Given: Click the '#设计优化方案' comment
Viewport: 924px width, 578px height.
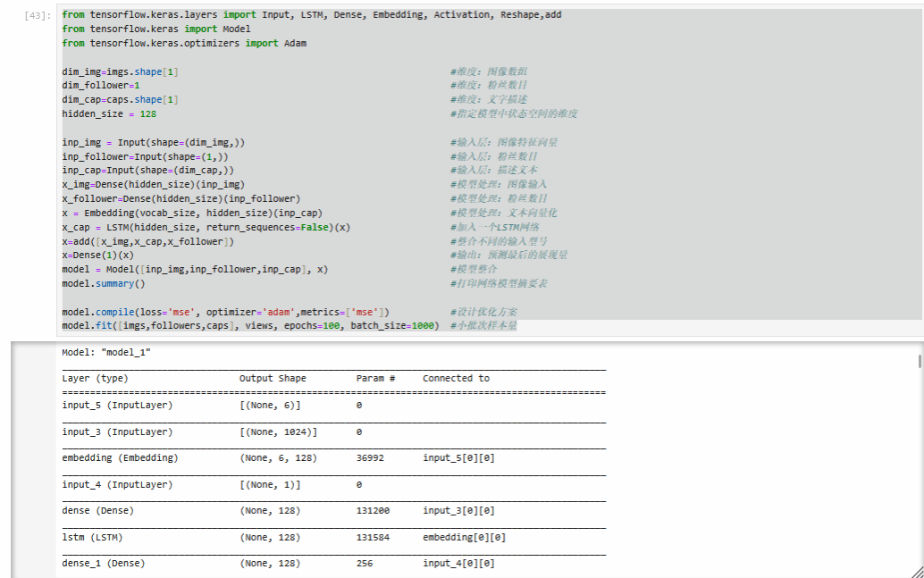Looking at the screenshot, I should click(x=483, y=313).
